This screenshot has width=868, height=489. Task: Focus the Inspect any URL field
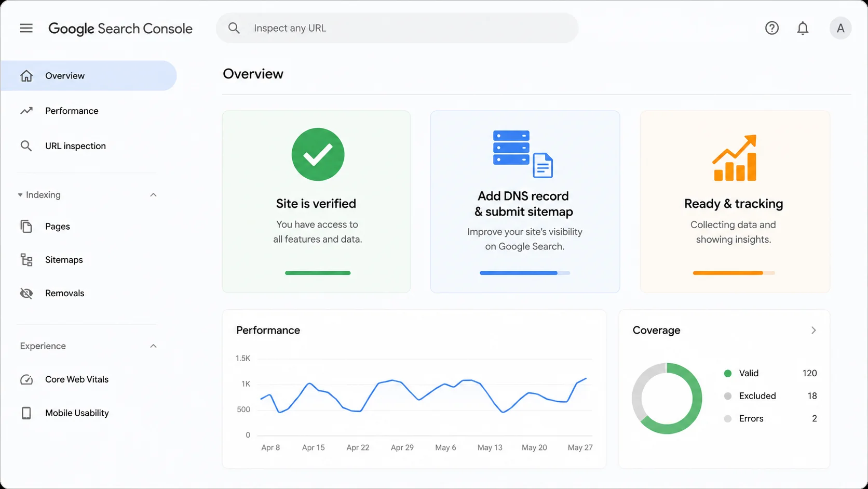(x=397, y=28)
